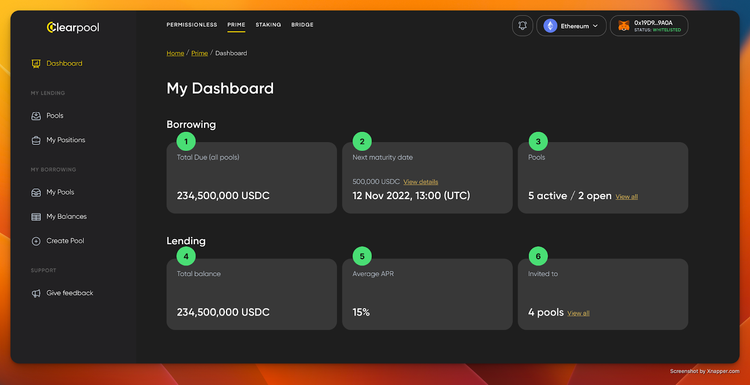Click the MetaMask fox wallet icon
The height and width of the screenshot is (385, 750).
click(624, 26)
